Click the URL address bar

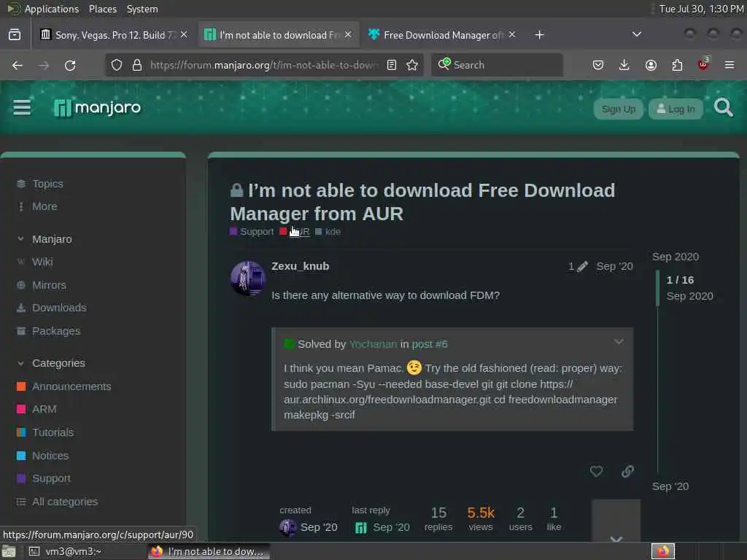[264, 65]
